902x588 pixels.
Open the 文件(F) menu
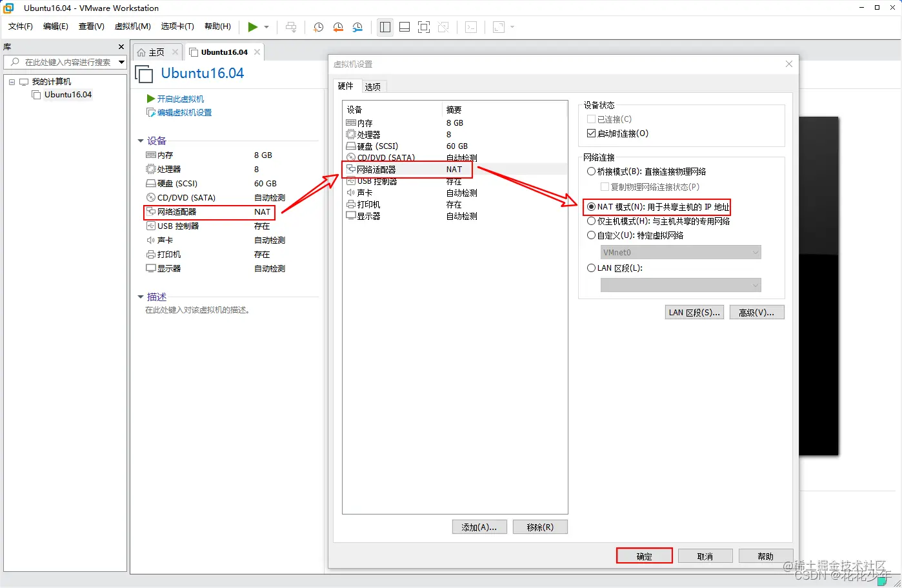pyautogui.click(x=21, y=26)
